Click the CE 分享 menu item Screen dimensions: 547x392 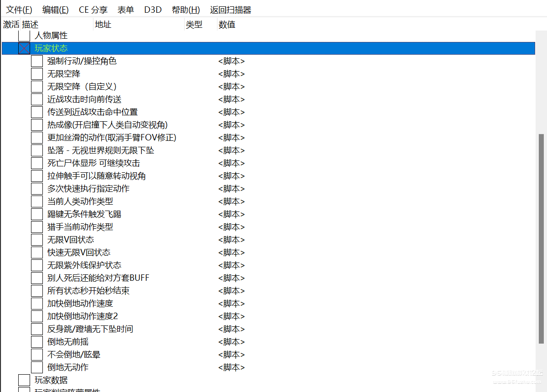coord(93,10)
